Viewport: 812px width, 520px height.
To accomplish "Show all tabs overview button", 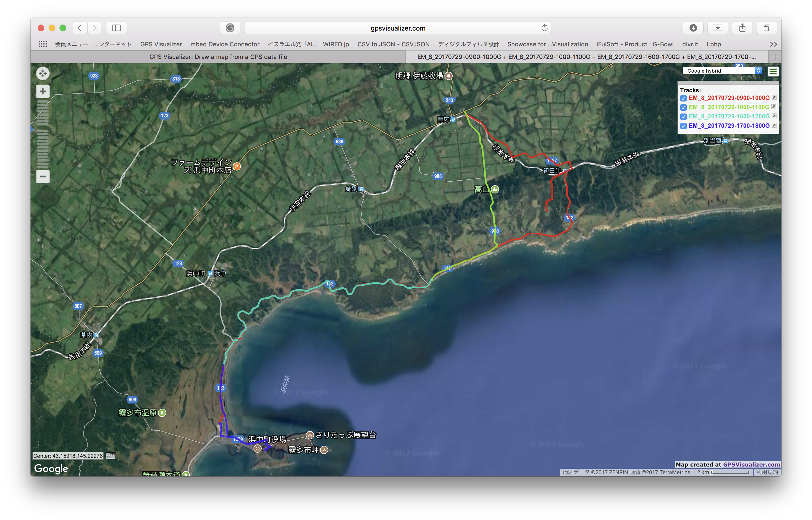I will point(767,28).
